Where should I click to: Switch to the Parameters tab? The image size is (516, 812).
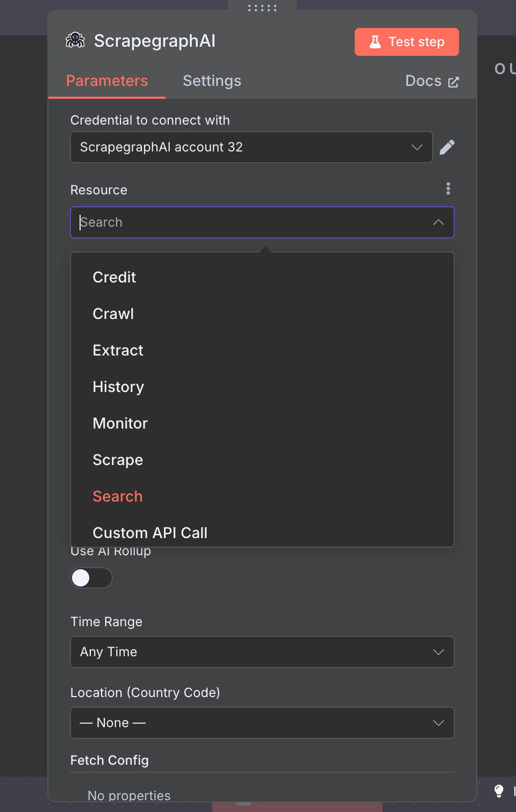(107, 81)
